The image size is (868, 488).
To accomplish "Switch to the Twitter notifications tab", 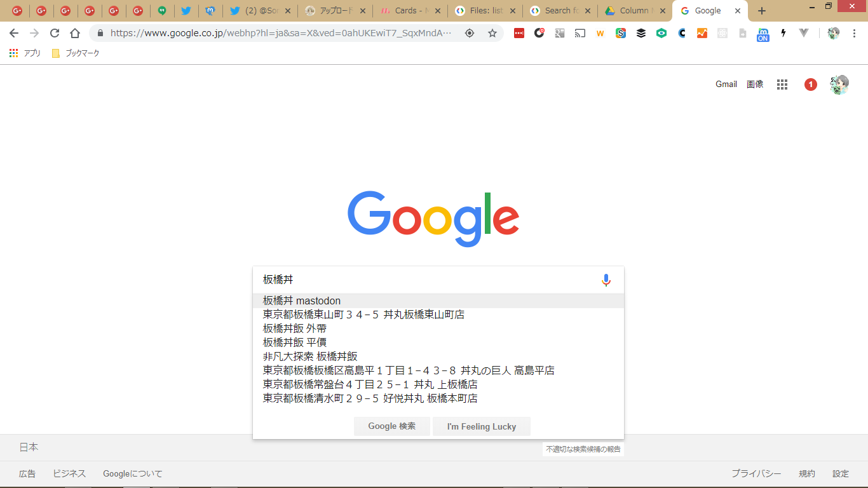I will coord(261,11).
